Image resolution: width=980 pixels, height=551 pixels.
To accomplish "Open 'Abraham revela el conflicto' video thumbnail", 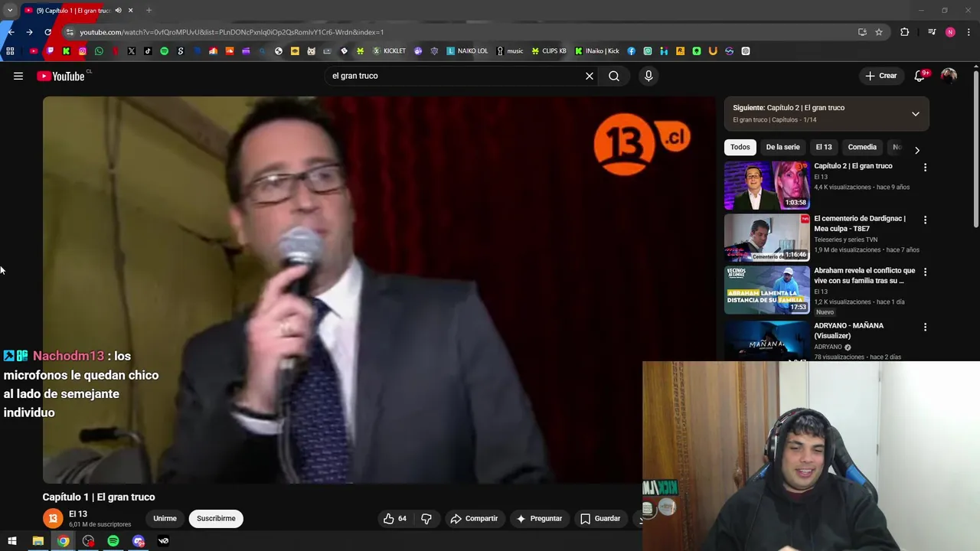I will [766, 289].
